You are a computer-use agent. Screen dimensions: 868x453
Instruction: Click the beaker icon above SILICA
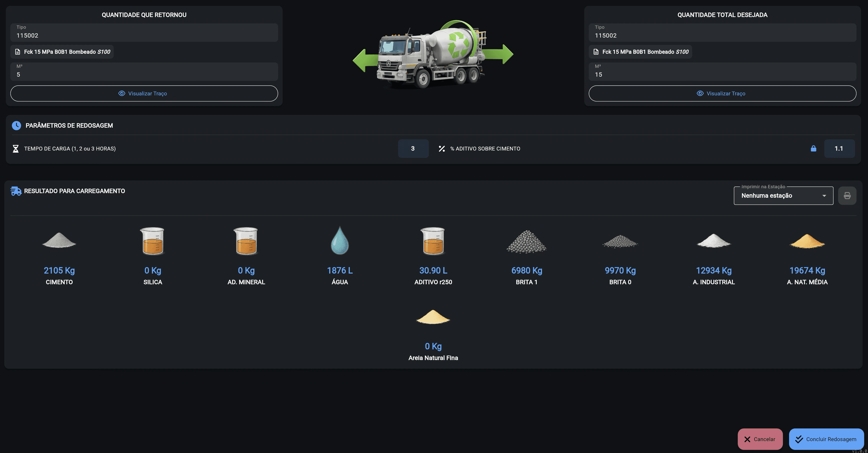[152, 241]
